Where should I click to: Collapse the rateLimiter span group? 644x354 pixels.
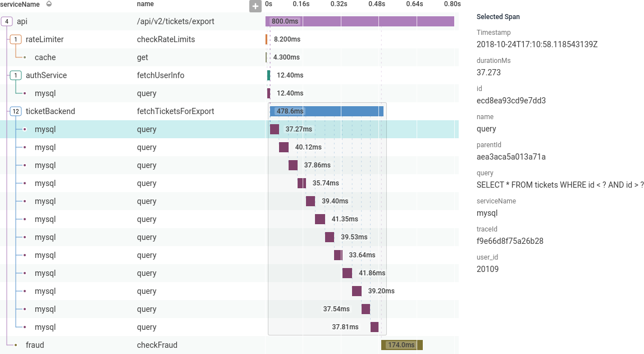(x=15, y=39)
